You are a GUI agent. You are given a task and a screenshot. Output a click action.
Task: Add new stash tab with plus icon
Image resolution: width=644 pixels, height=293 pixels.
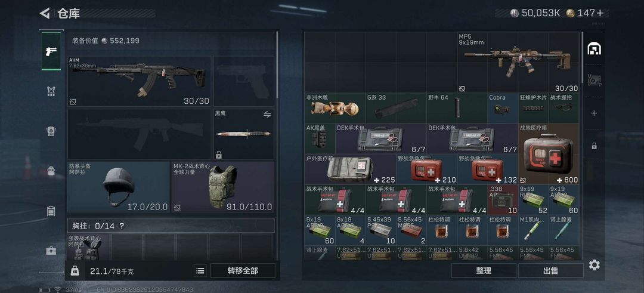click(x=594, y=113)
